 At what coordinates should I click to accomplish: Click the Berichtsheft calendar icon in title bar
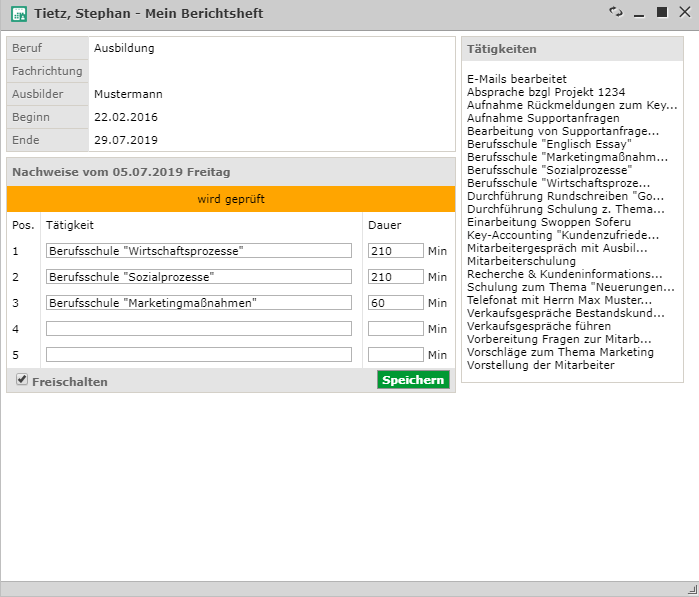pyautogui.click(x=19, y=14)
